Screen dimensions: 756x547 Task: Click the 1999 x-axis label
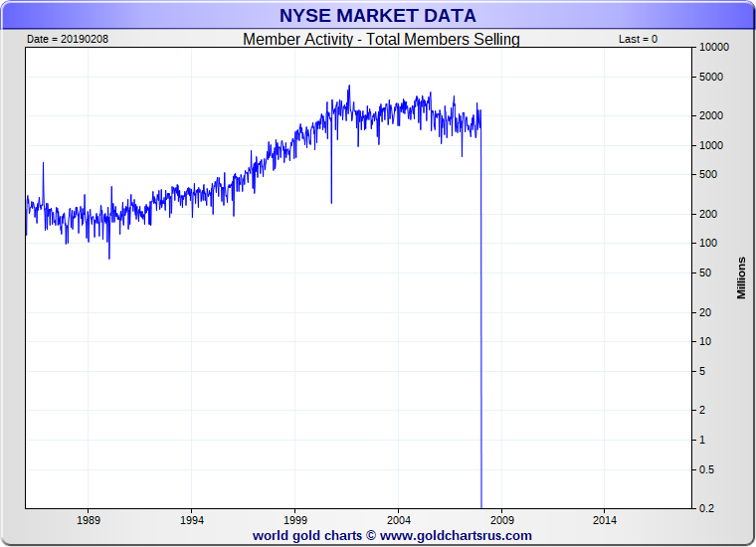pyautogui.click(x=295, y=520)
